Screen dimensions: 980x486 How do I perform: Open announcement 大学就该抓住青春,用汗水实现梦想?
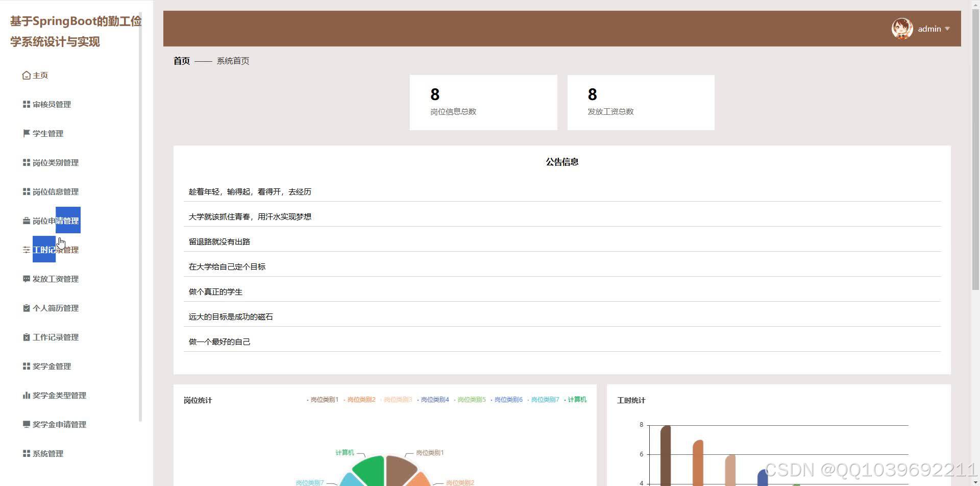click(x=250, y=217)
